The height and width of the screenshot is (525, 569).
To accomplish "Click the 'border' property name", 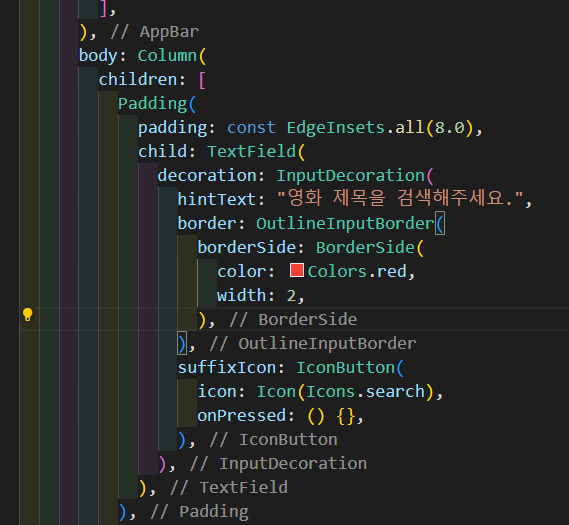I will coord(207,223).
